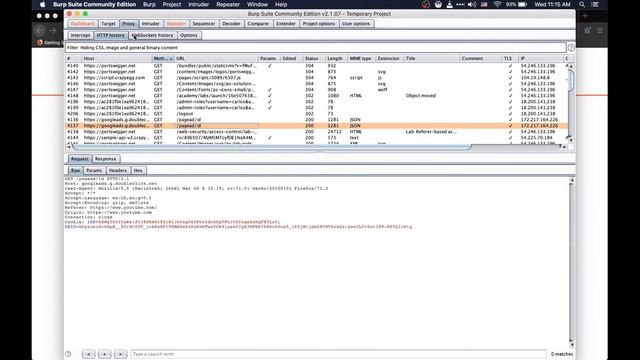Click the history table horizontal scrollbar

point(271,147)
